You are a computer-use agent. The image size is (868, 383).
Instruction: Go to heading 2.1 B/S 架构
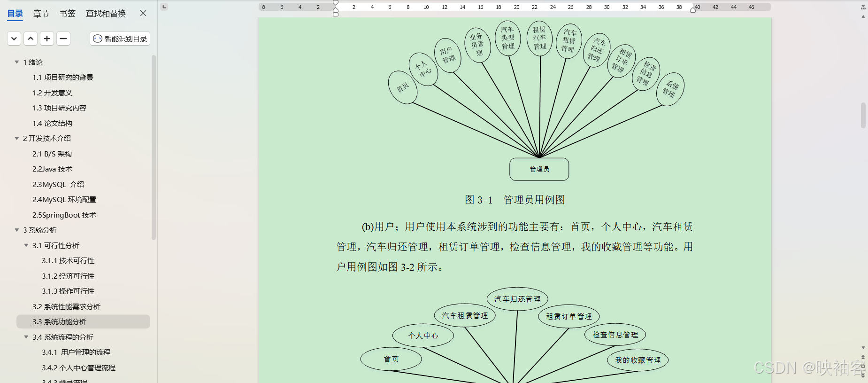52,154
